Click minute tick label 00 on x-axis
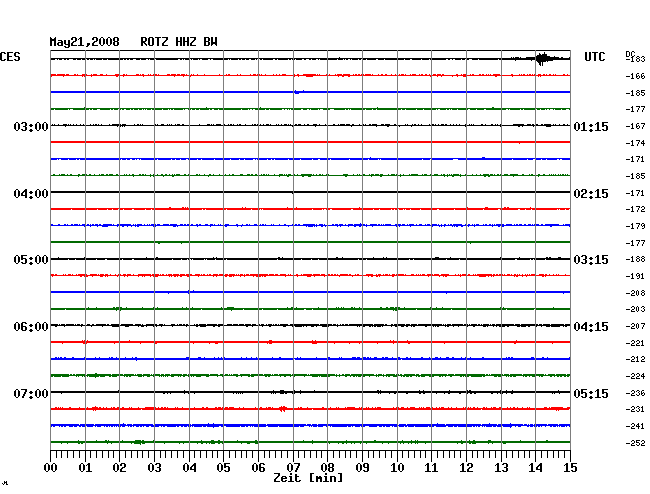Screen dimensions: 650x494 point(51,468)
